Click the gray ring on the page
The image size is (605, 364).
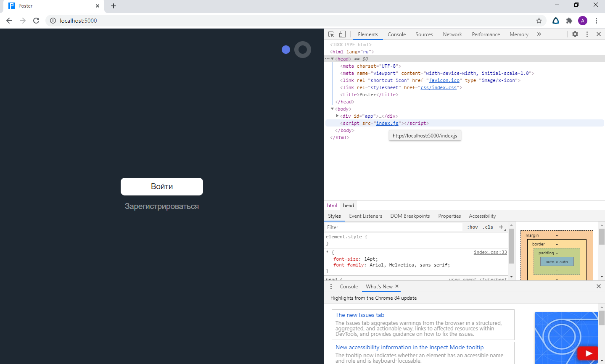pos(303,50)
